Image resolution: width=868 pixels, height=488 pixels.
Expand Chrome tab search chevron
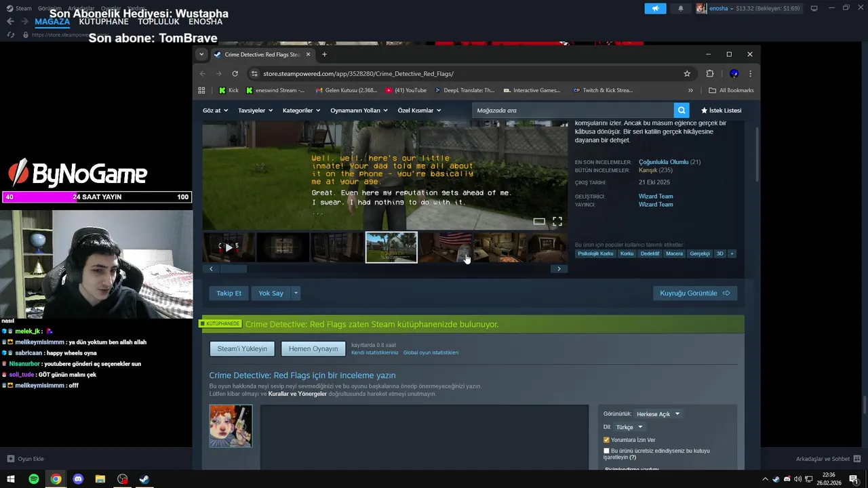point(201,54)
